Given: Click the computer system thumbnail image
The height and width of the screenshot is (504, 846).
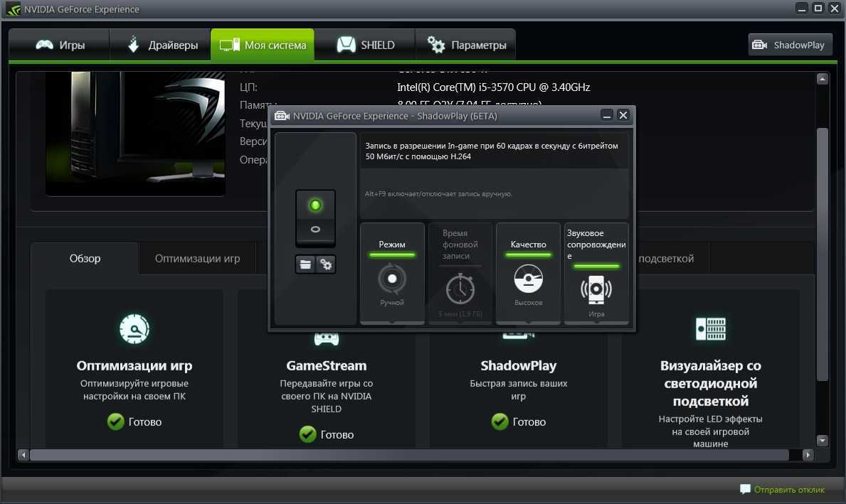Looking at the screenshot, I should (x=135, y=133).
